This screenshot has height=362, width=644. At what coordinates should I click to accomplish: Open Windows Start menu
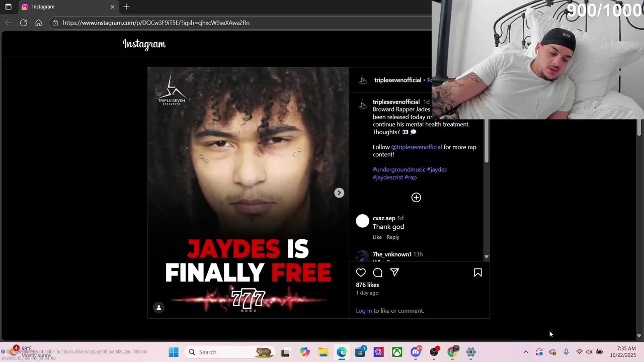(174, 352)
